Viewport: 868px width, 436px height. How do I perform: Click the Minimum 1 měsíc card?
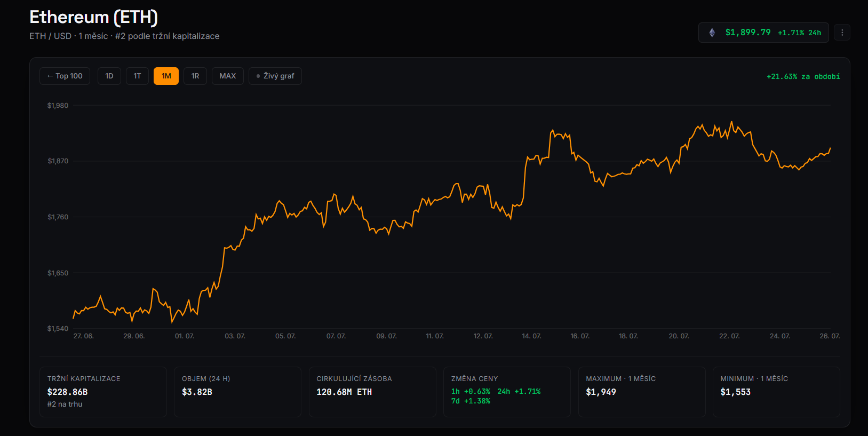click(776, 392)
